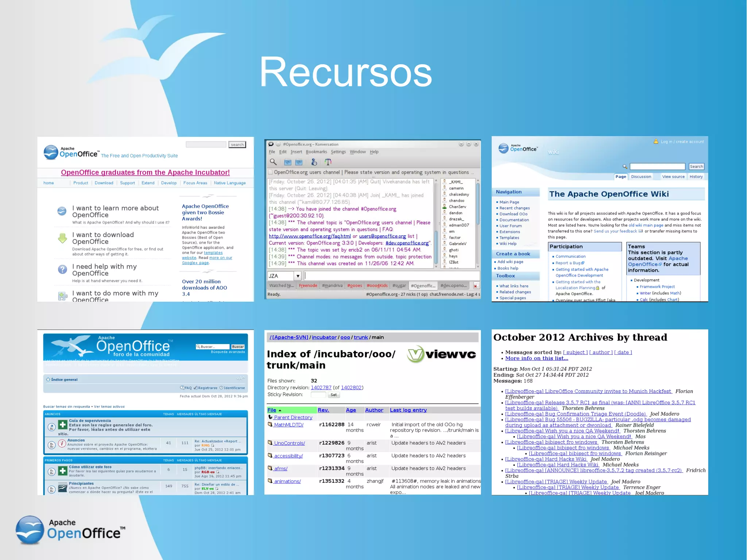Screen dimensions: 747x560
Task: Click the forum 'Buscar…' search field
Action: (x=213, y=347)
